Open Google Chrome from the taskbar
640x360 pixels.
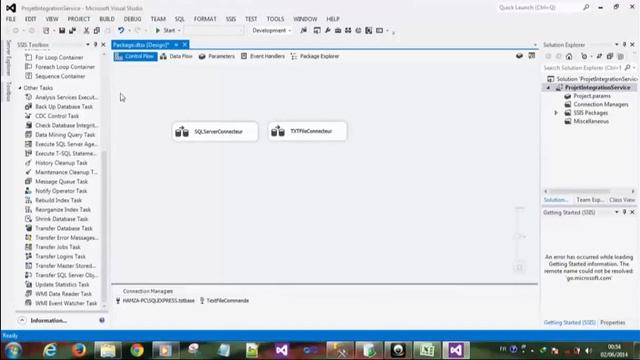(x=137, y=350)
